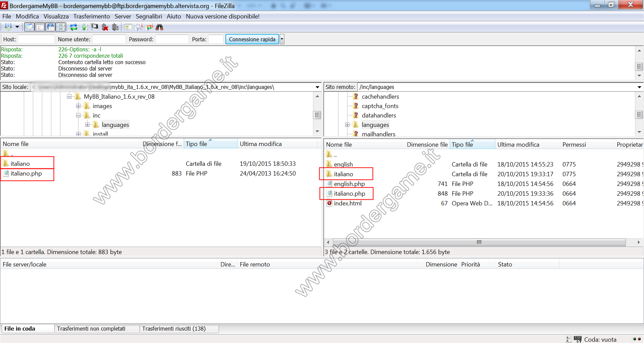
Task: Switch to Trasferimenti non completati tab
Action: point(97,329)
